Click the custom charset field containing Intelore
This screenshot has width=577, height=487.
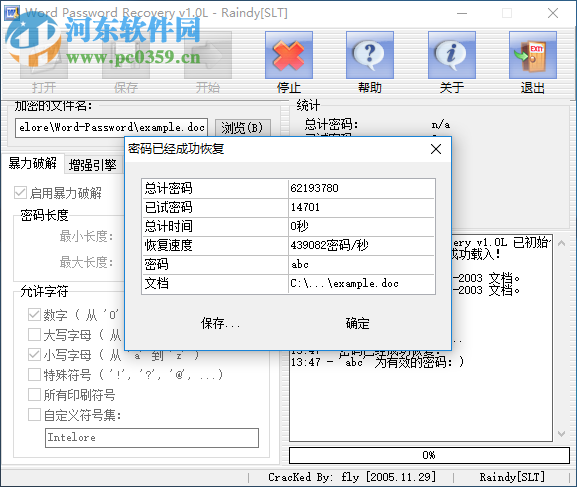[x=152, y=438]
